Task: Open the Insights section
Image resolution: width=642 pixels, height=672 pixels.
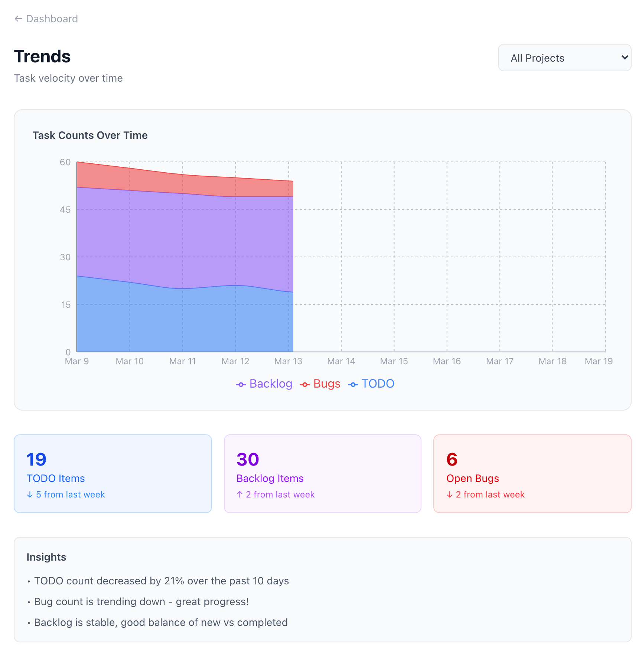Action: [x=46, y=557]
